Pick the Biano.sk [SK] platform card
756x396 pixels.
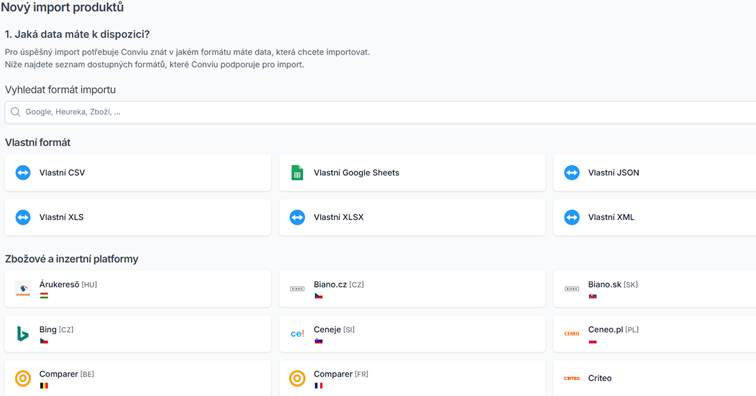point(655,289)
